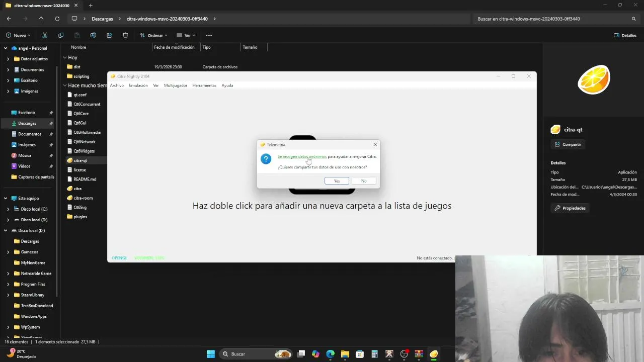Click the taskbar Buscar search box

[257, 354]
